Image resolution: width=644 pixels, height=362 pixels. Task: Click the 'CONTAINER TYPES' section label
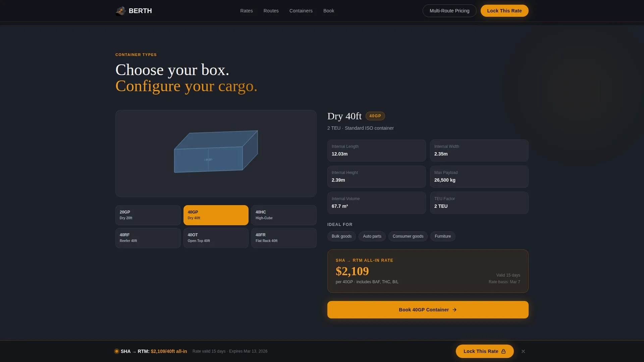pos(136,55)
